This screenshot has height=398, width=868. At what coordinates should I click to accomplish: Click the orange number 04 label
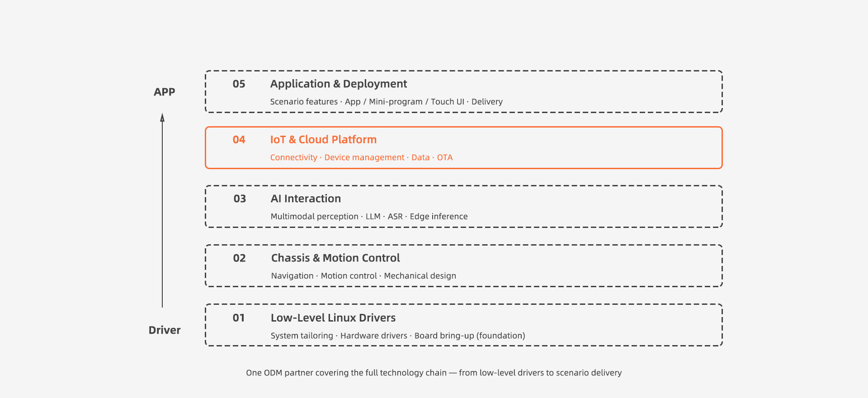point(239,140)
